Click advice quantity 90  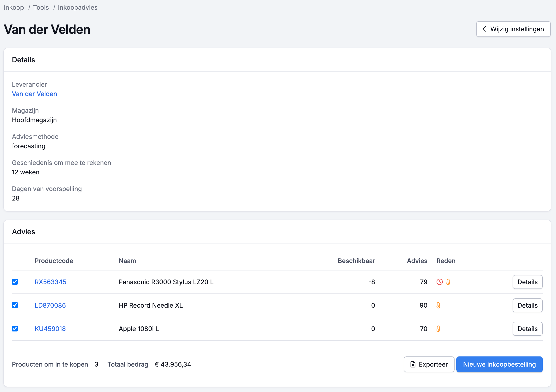point(424,306)
